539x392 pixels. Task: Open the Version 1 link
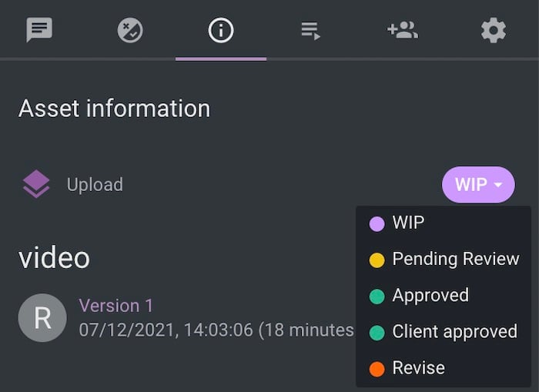pyautogui.click(x=116, y=306)
